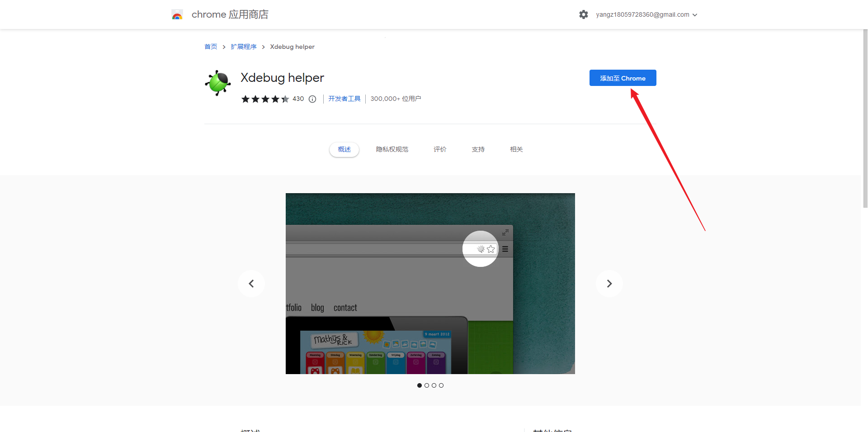Show previous screenshot with left arrow

click(251, 284)
